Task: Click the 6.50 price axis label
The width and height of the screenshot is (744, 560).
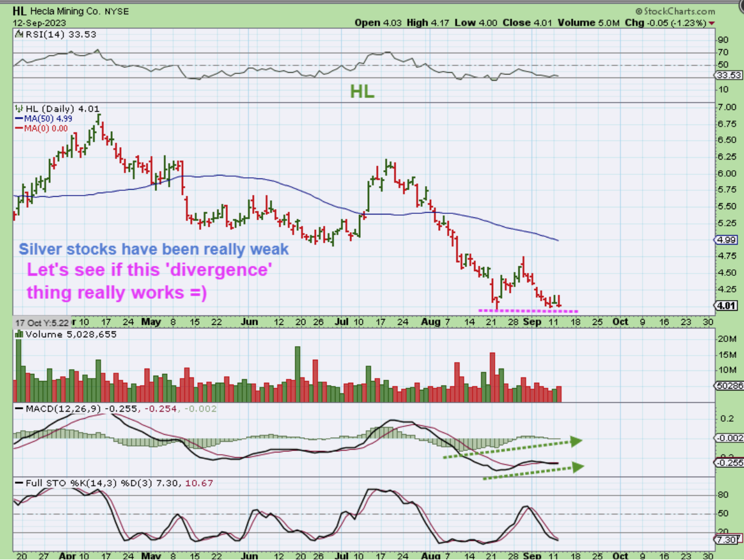Action: [726, 140]
